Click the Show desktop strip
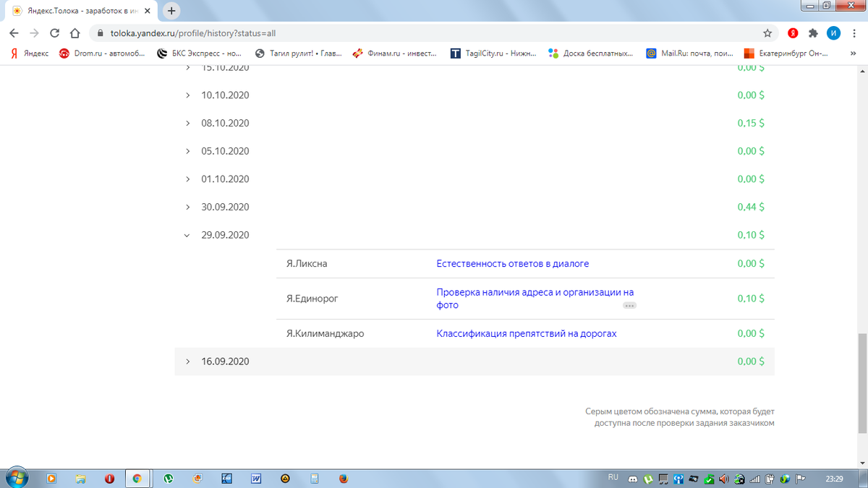Screen dimensions: 868x488 863,479
